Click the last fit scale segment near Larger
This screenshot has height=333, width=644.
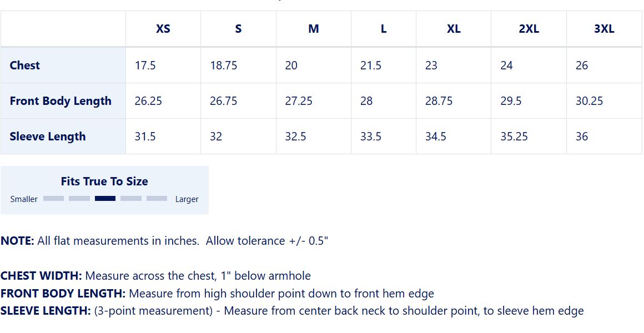(157, 198)
